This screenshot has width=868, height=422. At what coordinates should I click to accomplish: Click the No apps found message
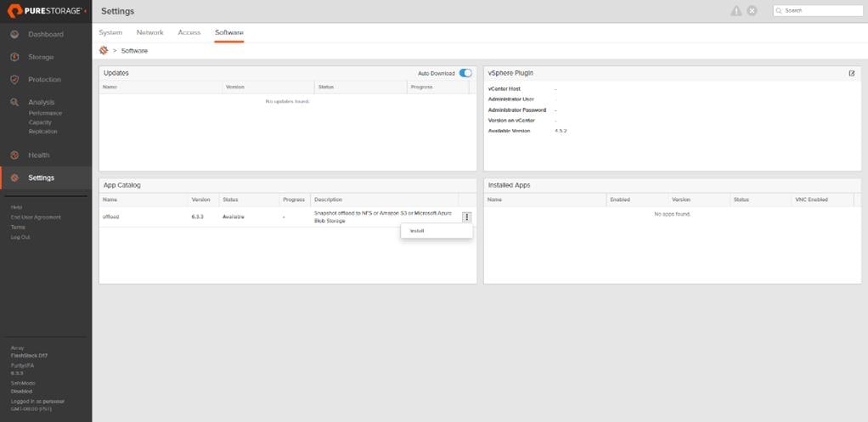pos(673,214)
